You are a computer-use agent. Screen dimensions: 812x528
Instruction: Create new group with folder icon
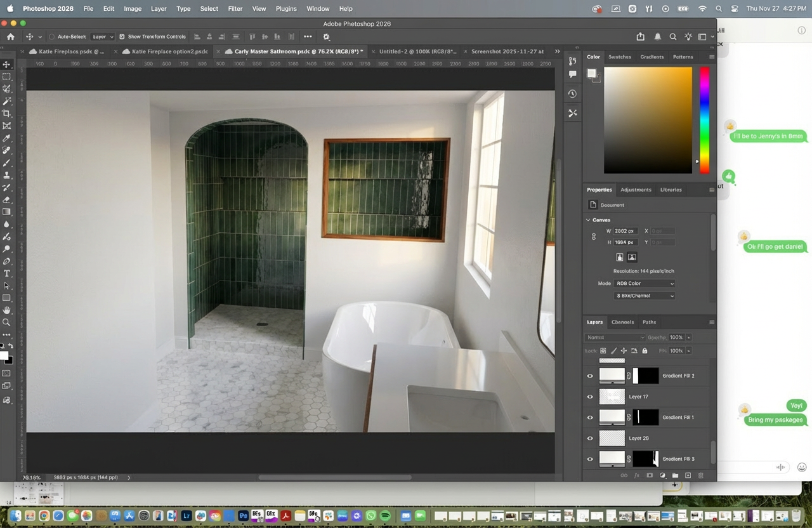[675, 475]
